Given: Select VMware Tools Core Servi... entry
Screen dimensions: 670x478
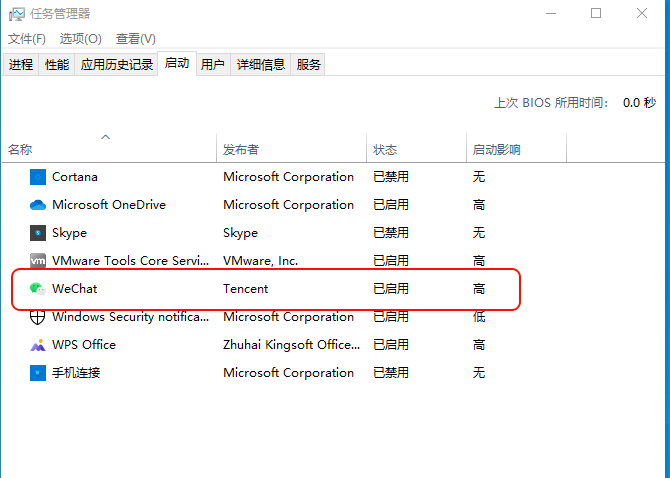Looking at the screenshot, I should [130, 261].
